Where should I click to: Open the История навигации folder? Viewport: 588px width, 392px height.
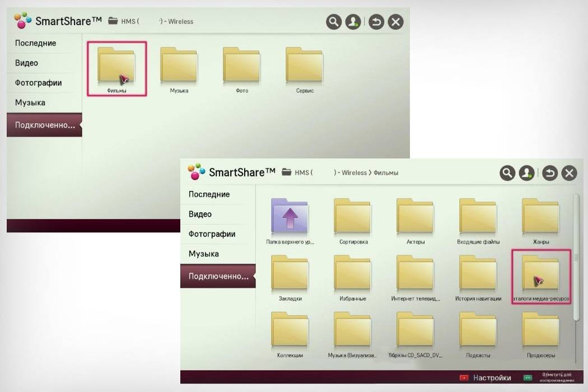[x=478, y=276]
